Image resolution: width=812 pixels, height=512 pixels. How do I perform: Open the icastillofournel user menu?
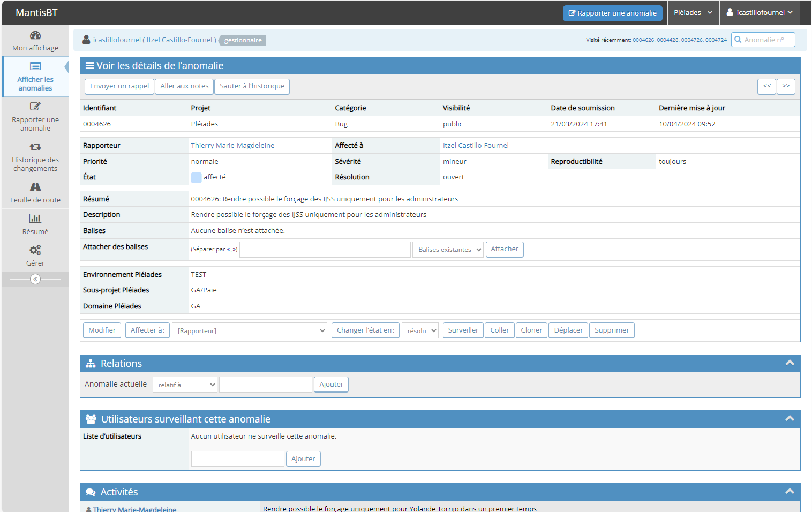[x=760, y=13]
